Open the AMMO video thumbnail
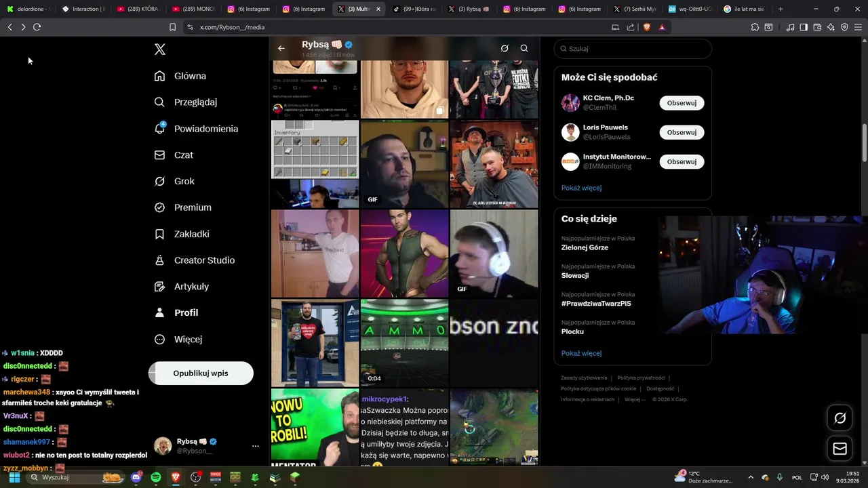This screenshot has width=868, height=488. click(405, 343)
